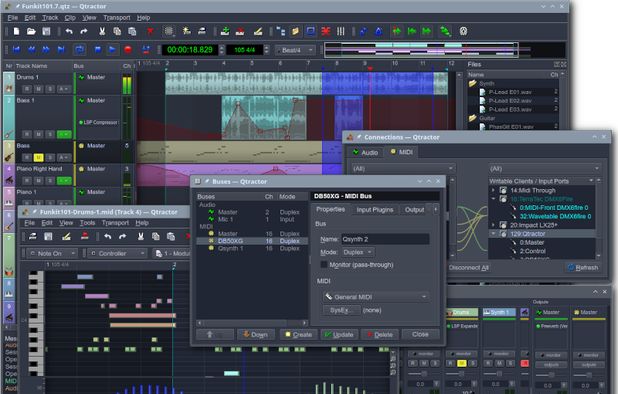This screenshot has height=394, width=618.
Task: Open the Note On event type dropdown
Action: (x=52, y=253)
